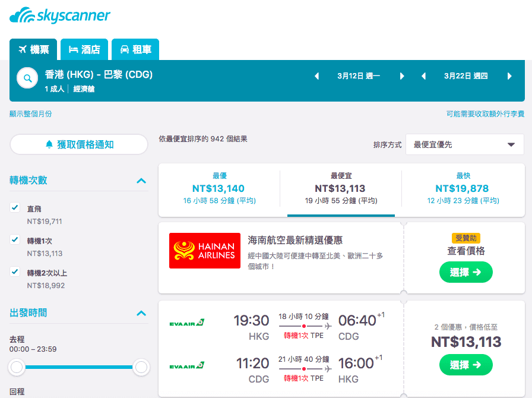Click 海南航空最新精選優惠 ad headline
Image resolution: width=532 pixels, height=398 pixels.
pyautogui.click(x=295, y=240)
